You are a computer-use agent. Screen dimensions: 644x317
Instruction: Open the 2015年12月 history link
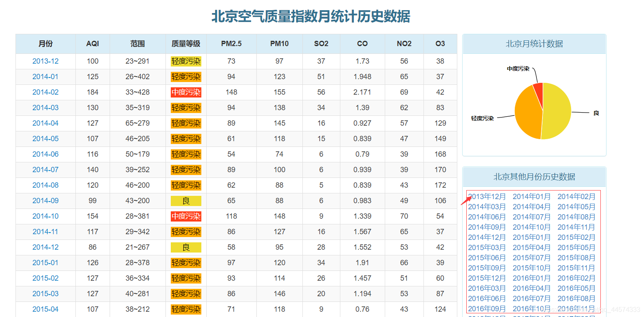(x=487, y=278)
